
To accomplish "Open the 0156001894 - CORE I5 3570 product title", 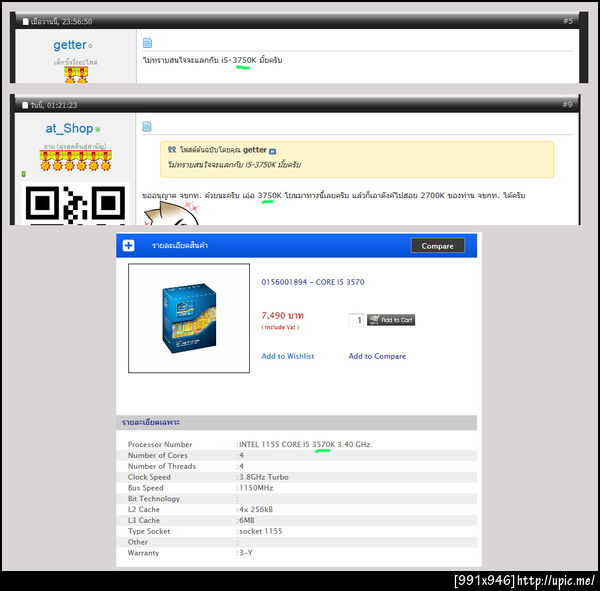I will (x=313, y=282).
